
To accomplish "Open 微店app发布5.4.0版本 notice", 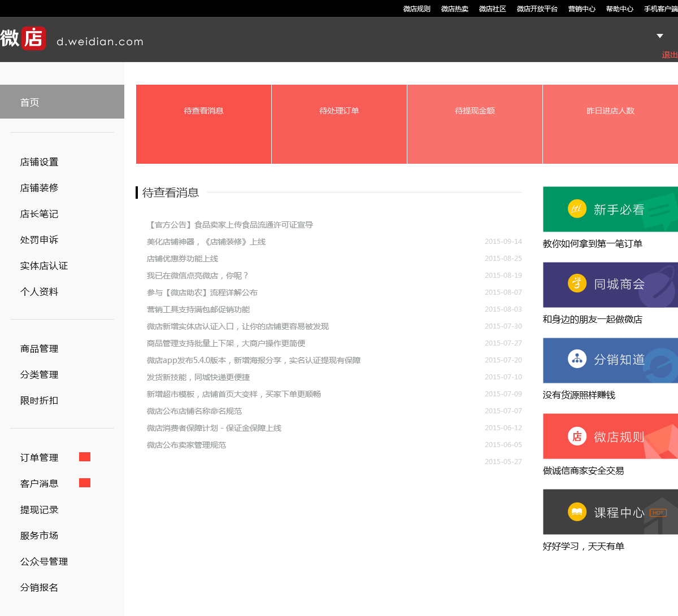I will click(254, 360).
